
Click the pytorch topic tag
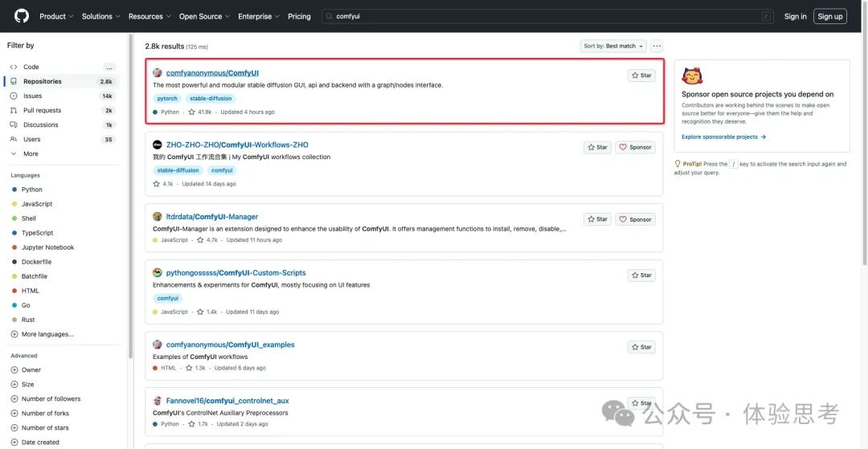[167, 99]
